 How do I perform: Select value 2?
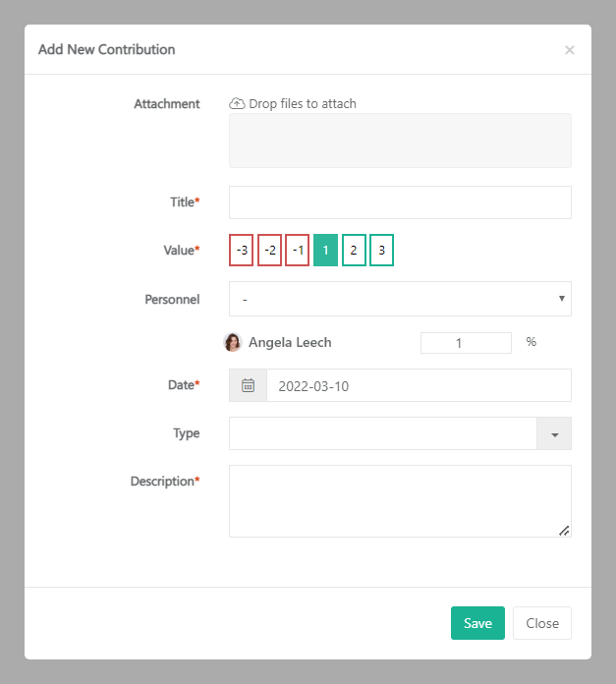(354, 250)
